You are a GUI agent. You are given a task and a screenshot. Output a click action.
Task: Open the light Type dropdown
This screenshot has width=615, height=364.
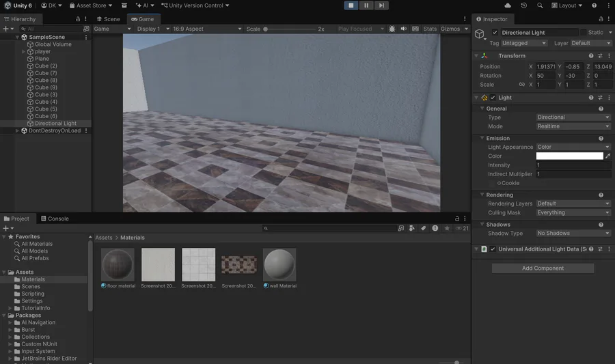click(x=573, y=117)
